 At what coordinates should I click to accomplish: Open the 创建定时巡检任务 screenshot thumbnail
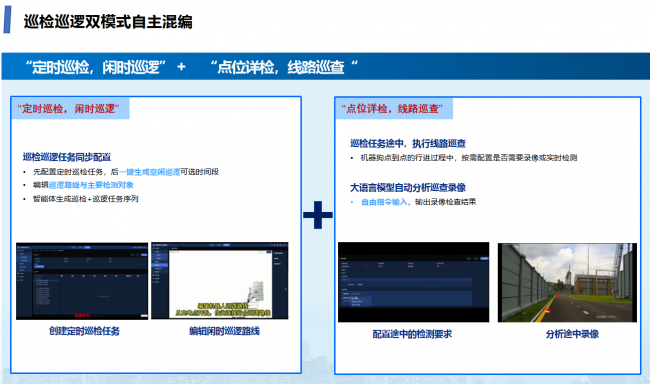(x=82, y=281)
